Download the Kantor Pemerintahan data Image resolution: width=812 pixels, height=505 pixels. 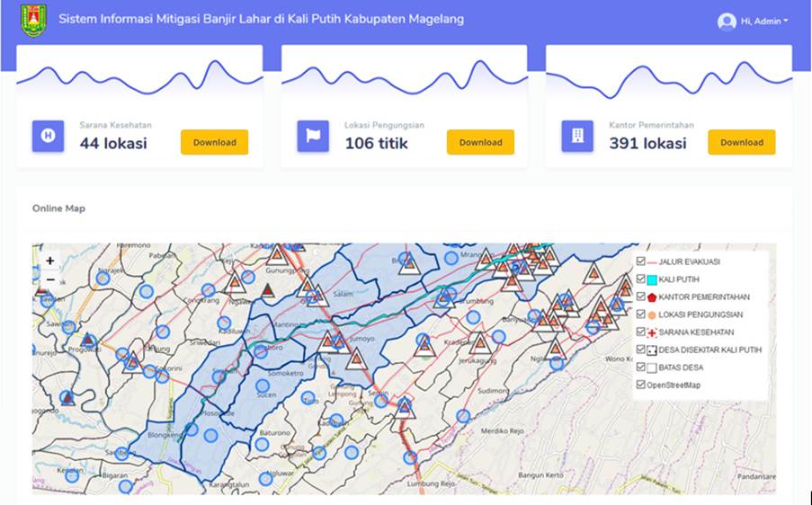(741, 142)
